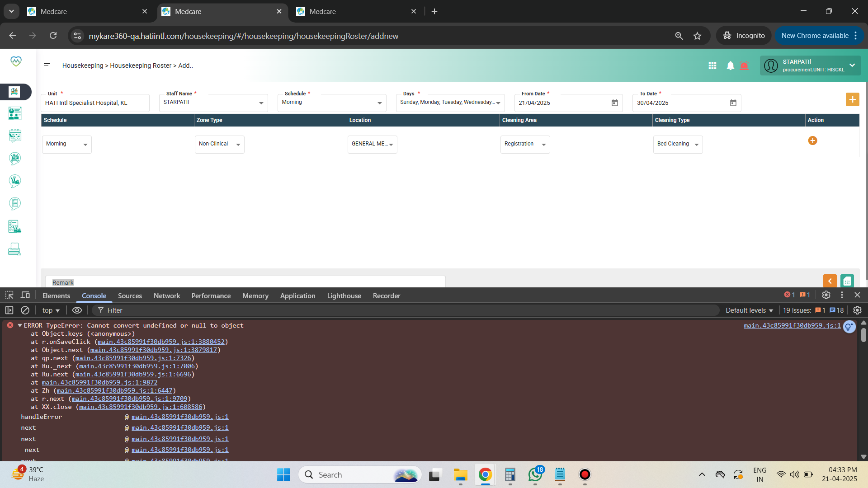
Task: Click the Remark input field
Action: click(x=245, y=282)
